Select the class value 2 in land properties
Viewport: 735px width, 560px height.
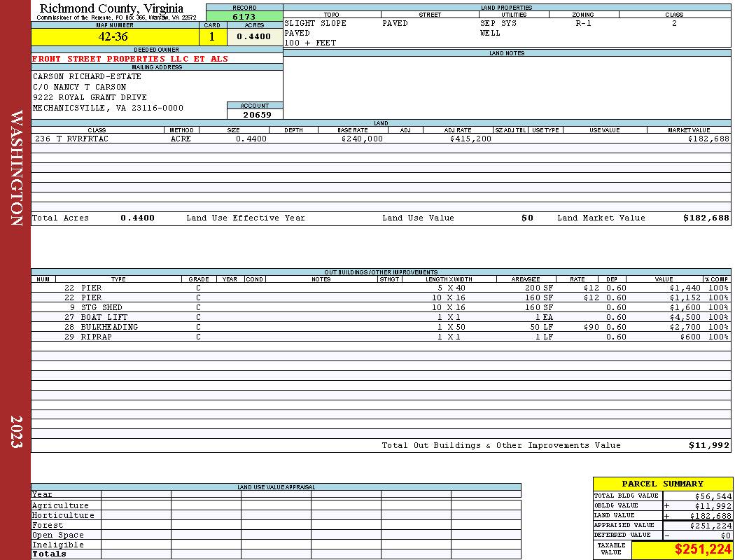[674, 23]
